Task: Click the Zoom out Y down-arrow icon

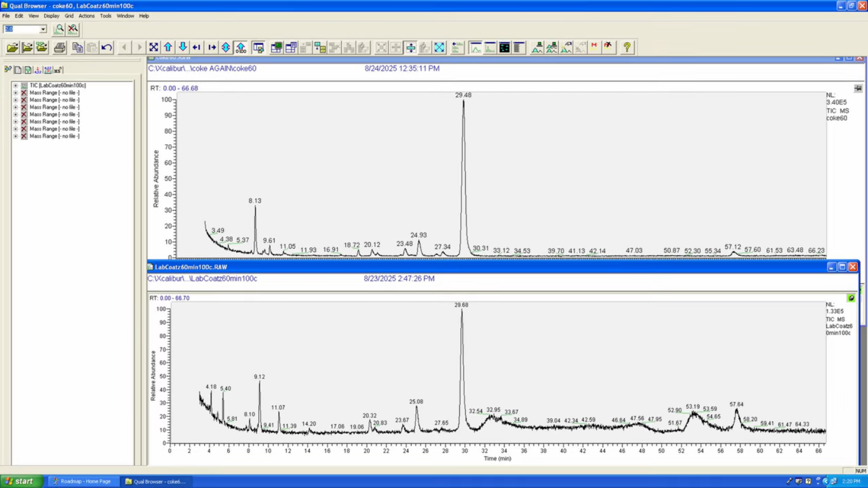Action: tap(182, 48)
